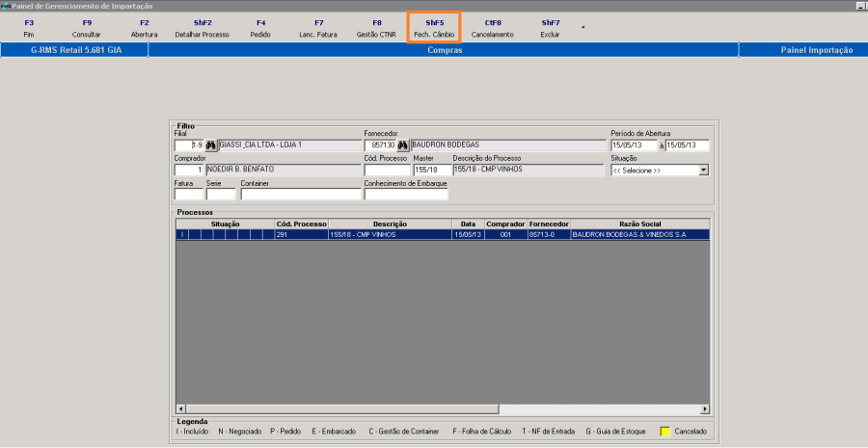Launch F7 Lanc. Fatura
Viewport: 868px width, 448px height.
coord(318,29)
